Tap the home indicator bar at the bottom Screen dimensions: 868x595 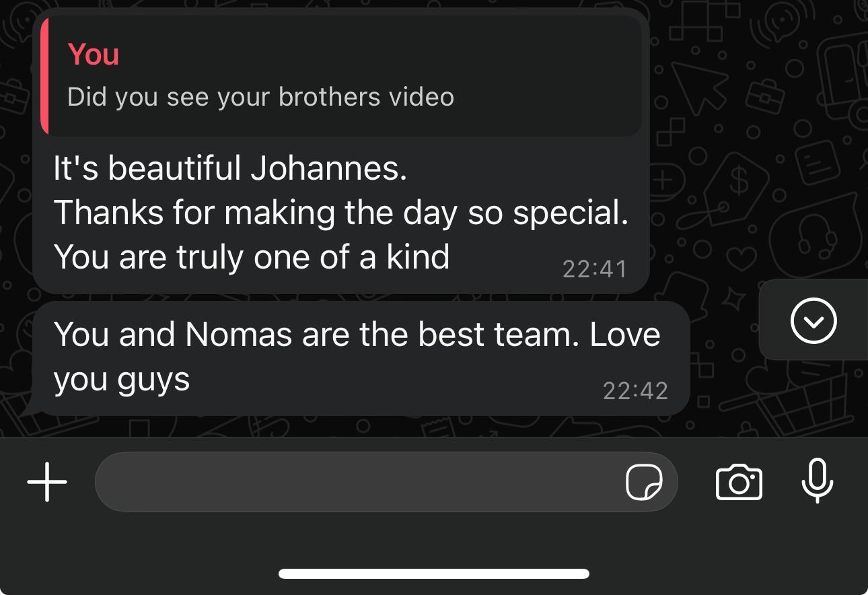click(x=434, y=573)
